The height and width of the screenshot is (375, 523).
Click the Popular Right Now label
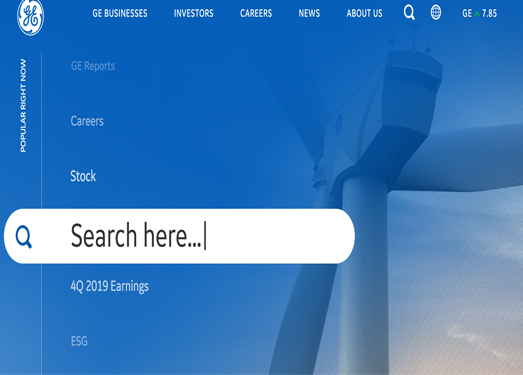(23, 106)
